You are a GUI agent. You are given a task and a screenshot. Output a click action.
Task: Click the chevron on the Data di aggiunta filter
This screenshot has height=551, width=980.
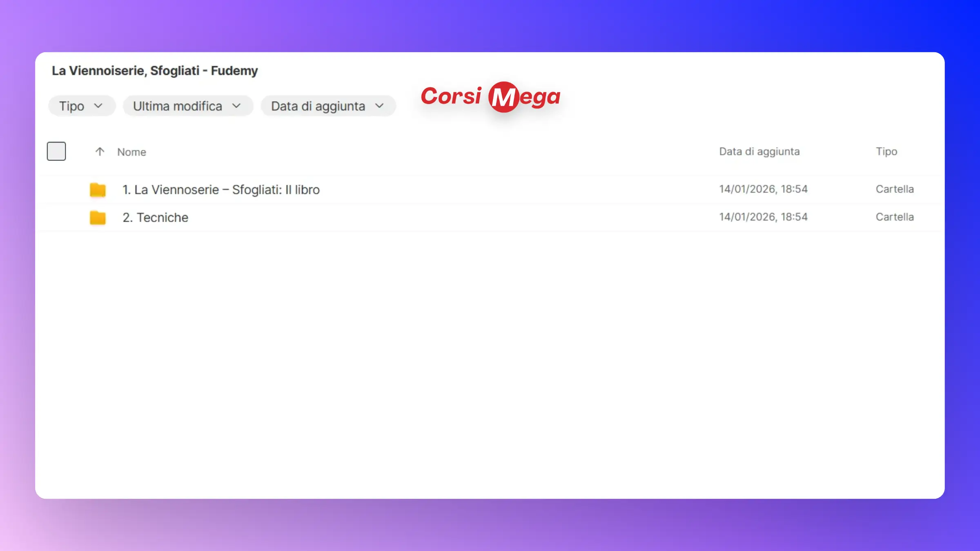point(379,106)
